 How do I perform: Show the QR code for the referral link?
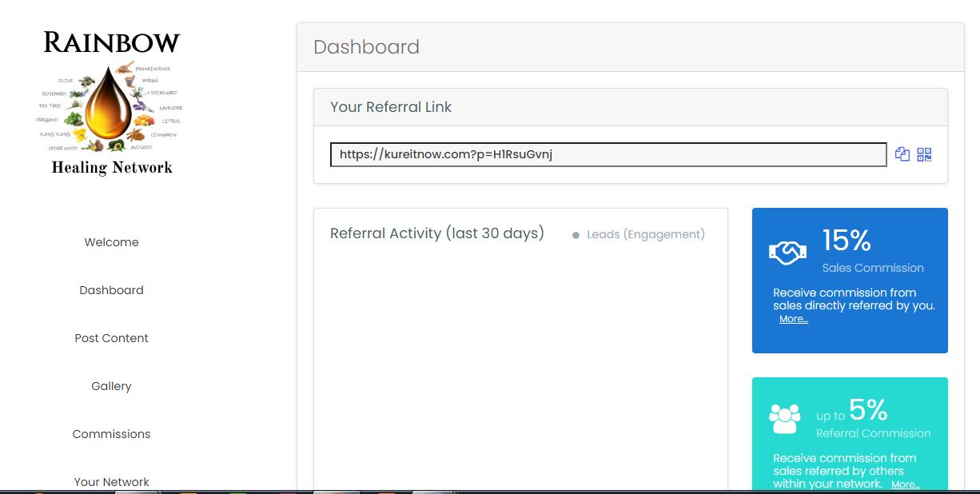925,154
